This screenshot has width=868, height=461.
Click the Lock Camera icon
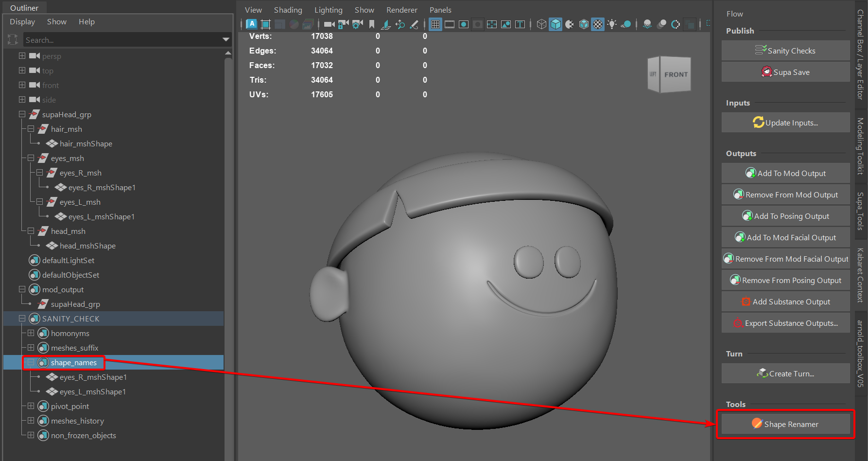[344, 24]
